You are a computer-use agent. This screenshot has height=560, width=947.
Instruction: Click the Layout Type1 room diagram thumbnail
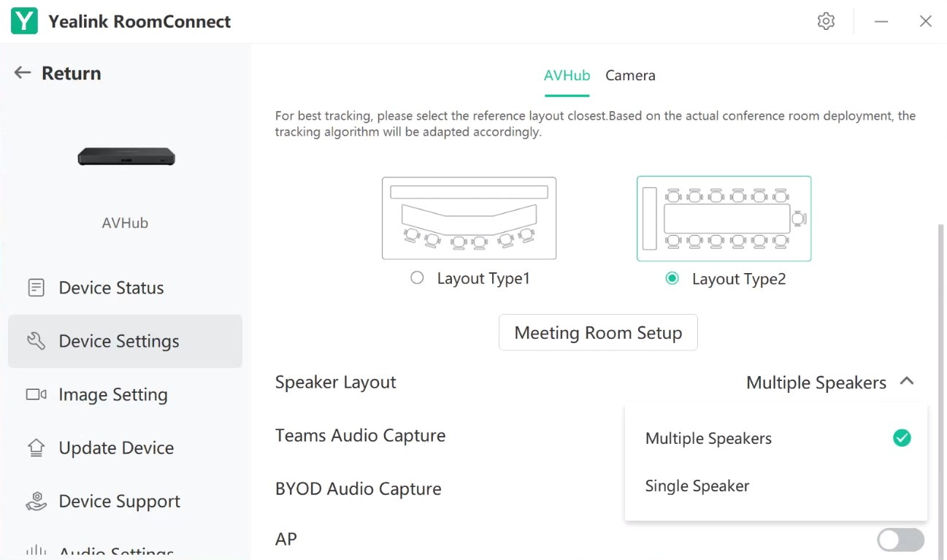pos(469,218)
